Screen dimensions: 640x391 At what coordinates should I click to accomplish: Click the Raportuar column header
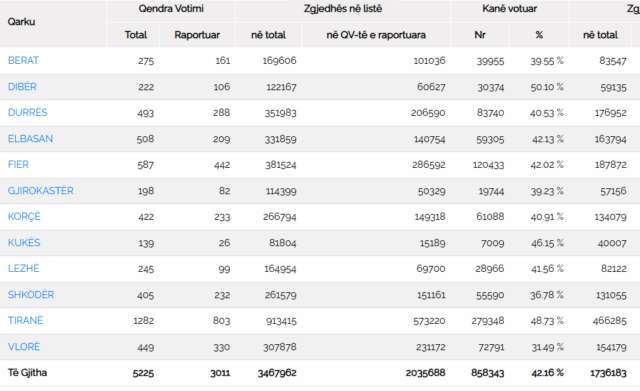[x=197, y=35]
